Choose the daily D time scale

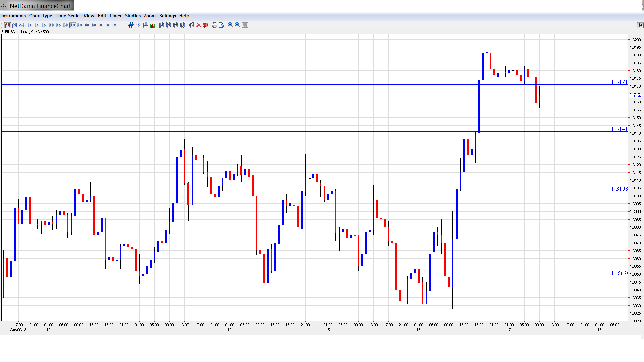[x=101, y=25]
